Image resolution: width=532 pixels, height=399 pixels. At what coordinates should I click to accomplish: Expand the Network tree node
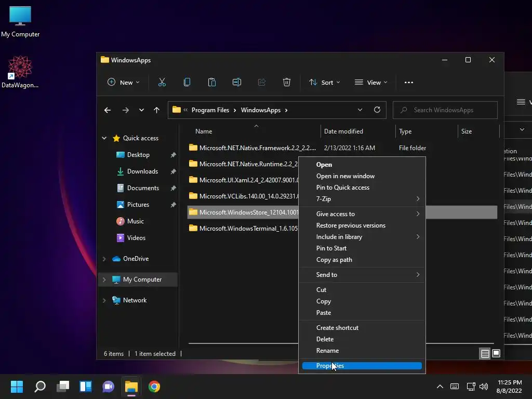(x=104, y=300)
